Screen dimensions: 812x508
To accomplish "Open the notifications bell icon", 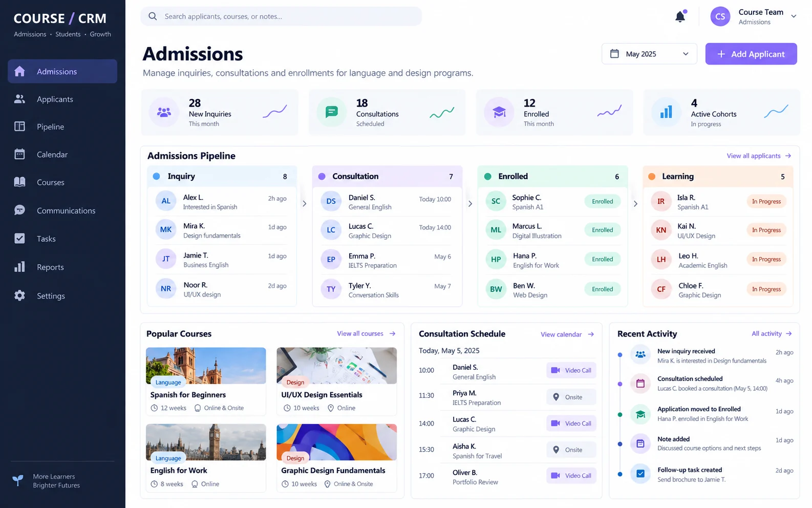I will point(680,16).
